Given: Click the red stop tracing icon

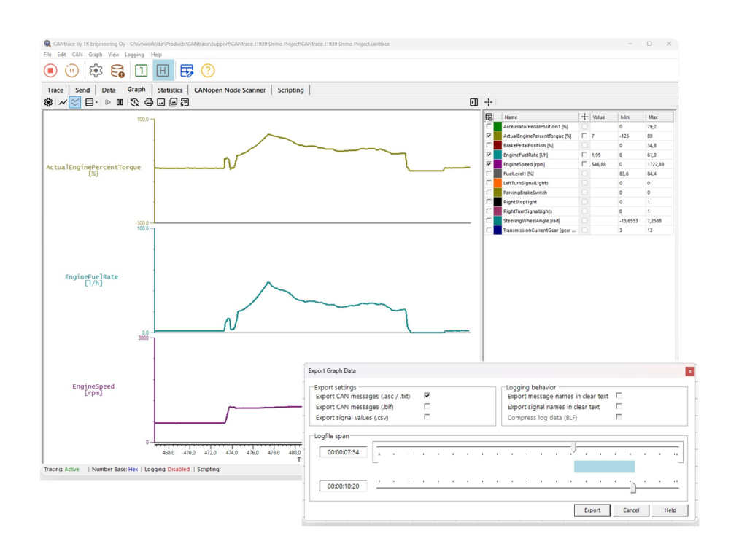Looking at the screenshot, I should 50,71.
